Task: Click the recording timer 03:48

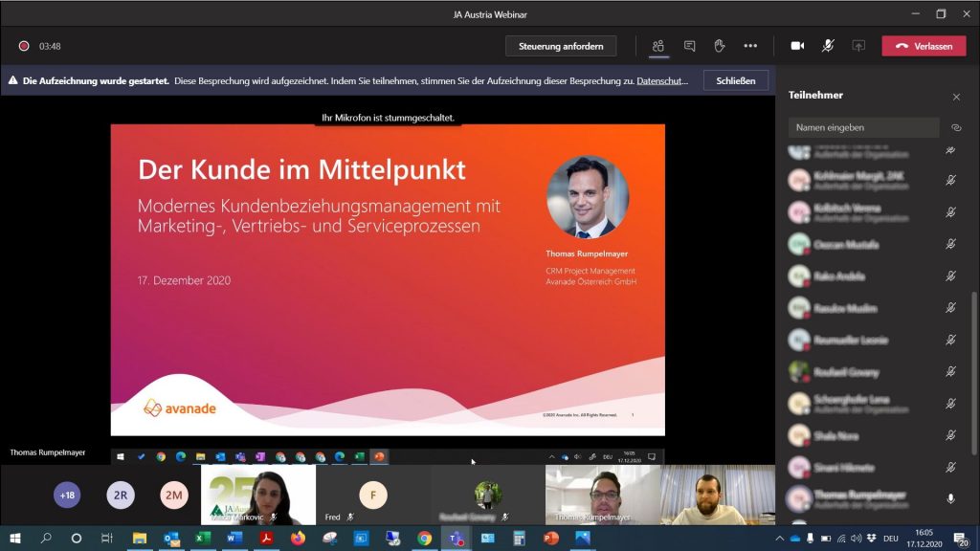Action: (50, 46)
